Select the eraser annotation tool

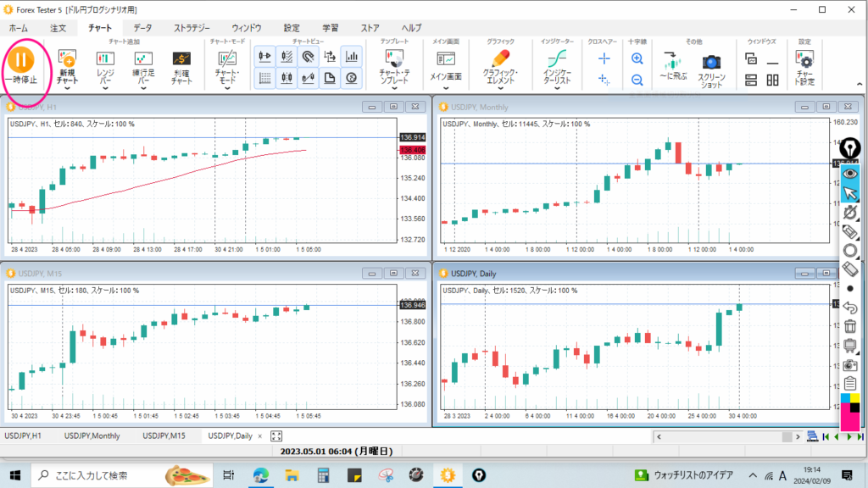click(x=850, y=269)
